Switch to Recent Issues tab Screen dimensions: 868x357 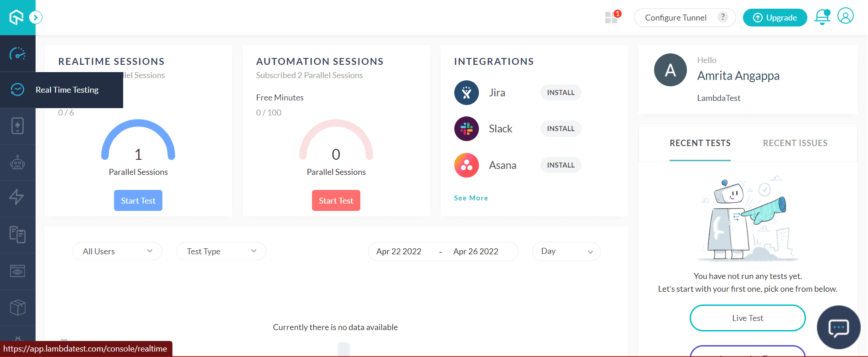point(795,143)
